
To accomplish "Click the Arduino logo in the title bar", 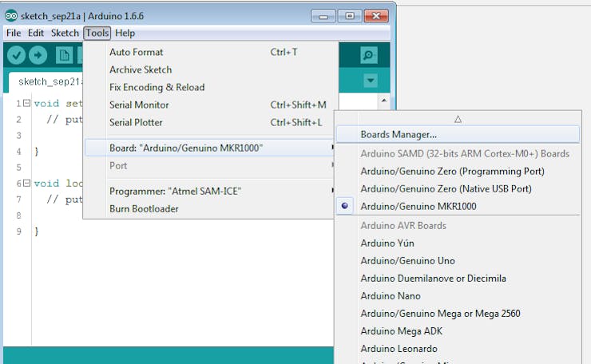I will [11, 16].
